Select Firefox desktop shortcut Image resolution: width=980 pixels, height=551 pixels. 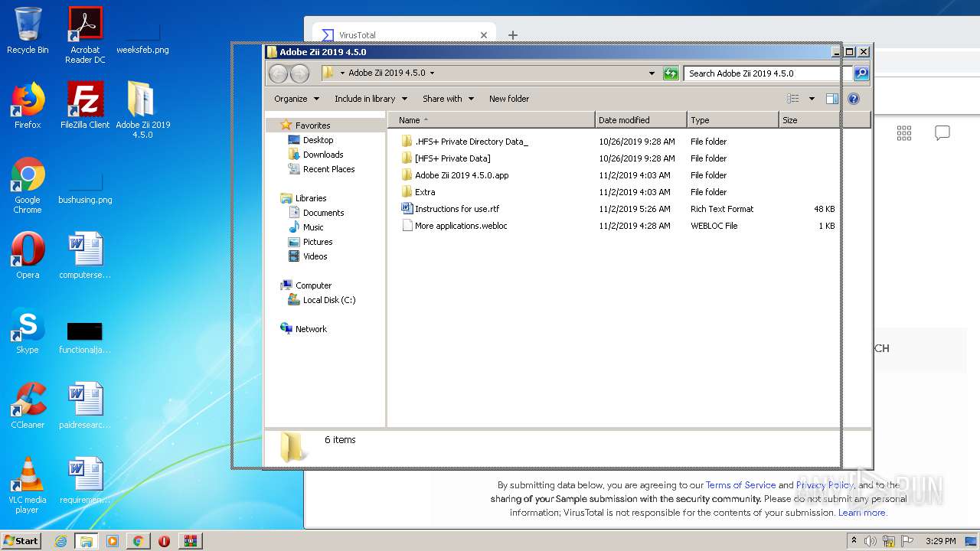click(28, 106)
